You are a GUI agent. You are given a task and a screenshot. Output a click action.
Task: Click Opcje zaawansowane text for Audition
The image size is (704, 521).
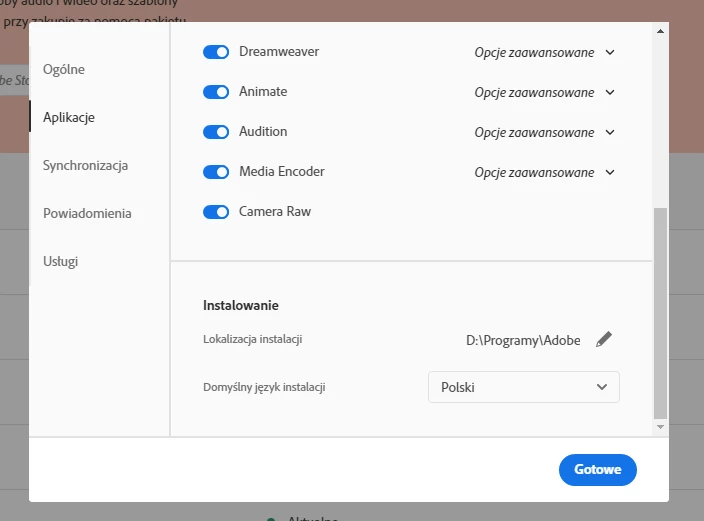[534, 132]
